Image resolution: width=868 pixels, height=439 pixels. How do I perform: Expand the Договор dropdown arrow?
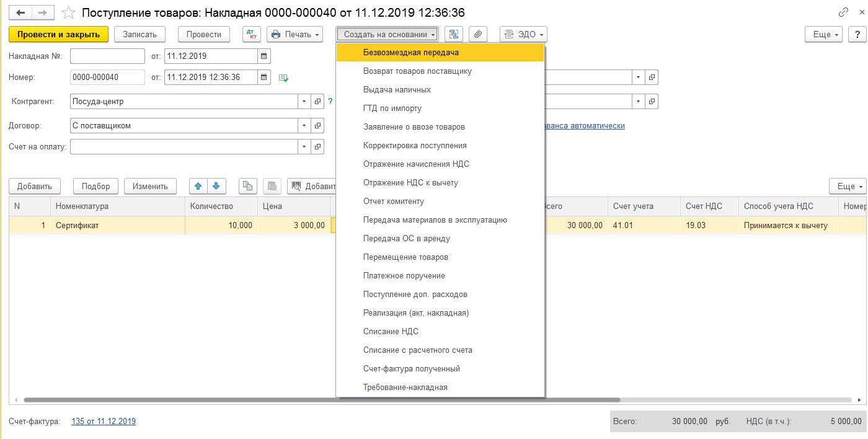coord(304,126)
